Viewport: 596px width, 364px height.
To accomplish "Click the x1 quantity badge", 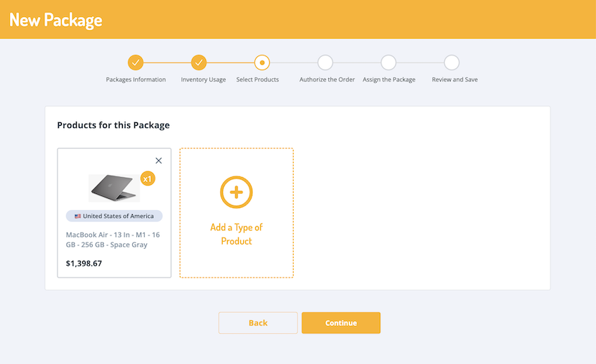I will (x=147, y=178).
